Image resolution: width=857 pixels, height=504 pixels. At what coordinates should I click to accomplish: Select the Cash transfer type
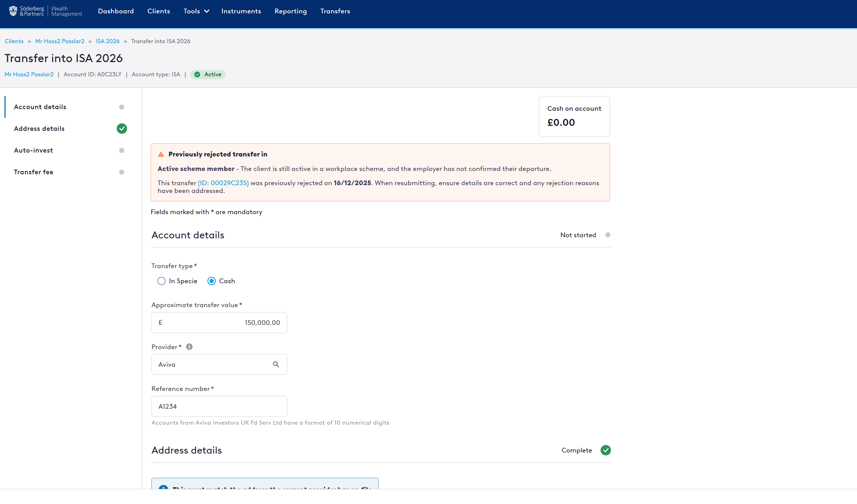tap(212, 281)
